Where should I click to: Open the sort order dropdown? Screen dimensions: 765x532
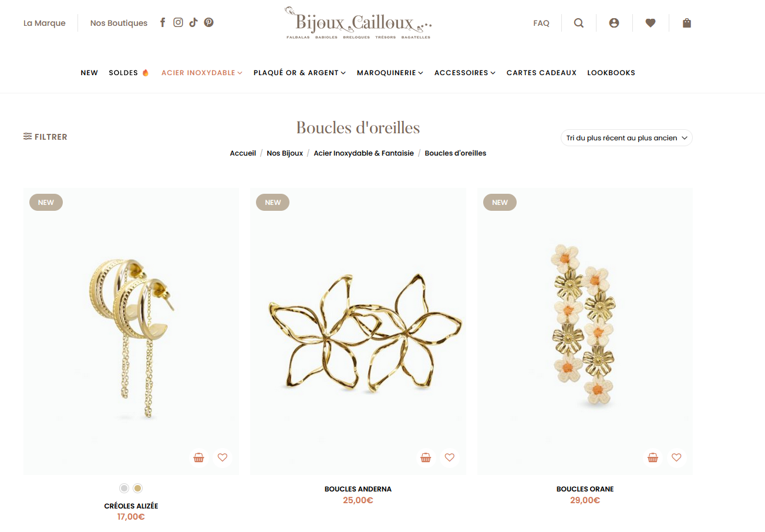pos(626,138)
